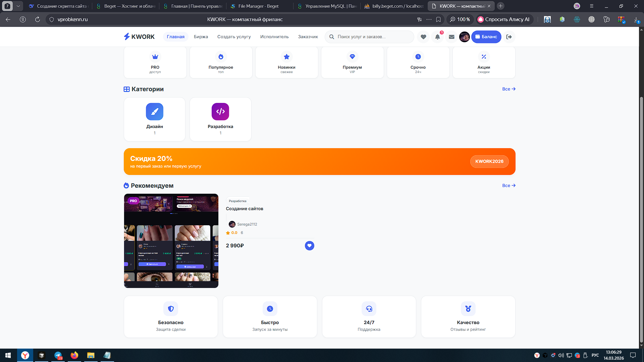Switch to billy.beget.com localhost tab
Image resolution: width=644 pixels, height=362 pixels.
coord(393,6)
